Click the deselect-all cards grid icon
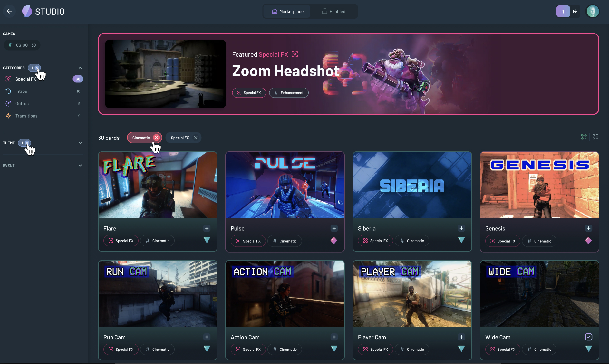Viewport: 609px width, 364px height. [595, 137]
